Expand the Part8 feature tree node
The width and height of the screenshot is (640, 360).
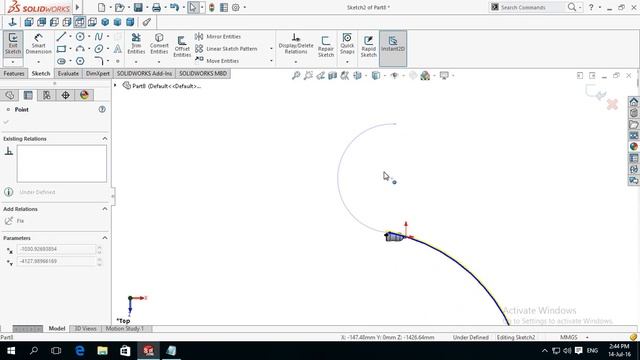[116, 85]
